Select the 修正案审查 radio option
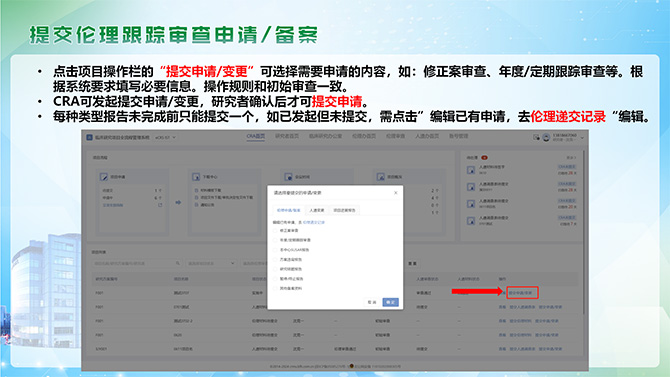The image size is (670, 377). pyautogui.click(x=276, y=230)
